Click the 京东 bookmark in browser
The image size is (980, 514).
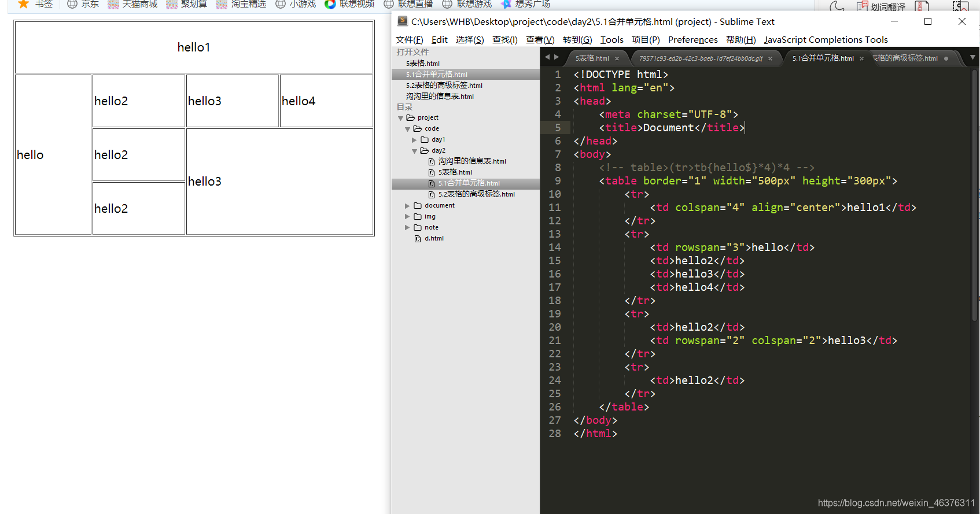83,4
